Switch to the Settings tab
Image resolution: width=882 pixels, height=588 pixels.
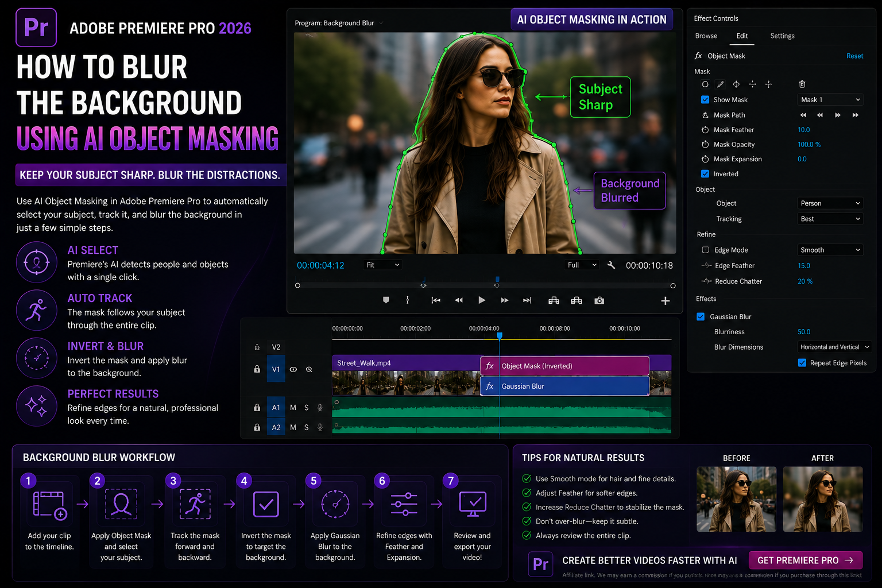click(782, 36)
